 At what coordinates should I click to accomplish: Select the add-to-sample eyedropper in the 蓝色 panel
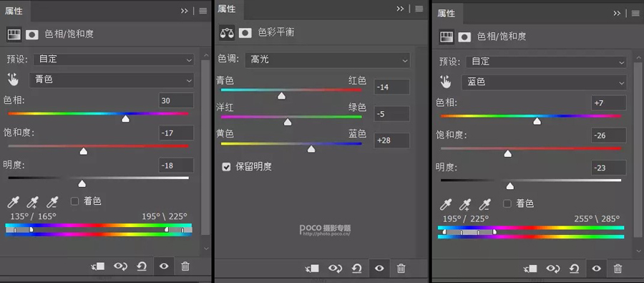pos(465,204)
